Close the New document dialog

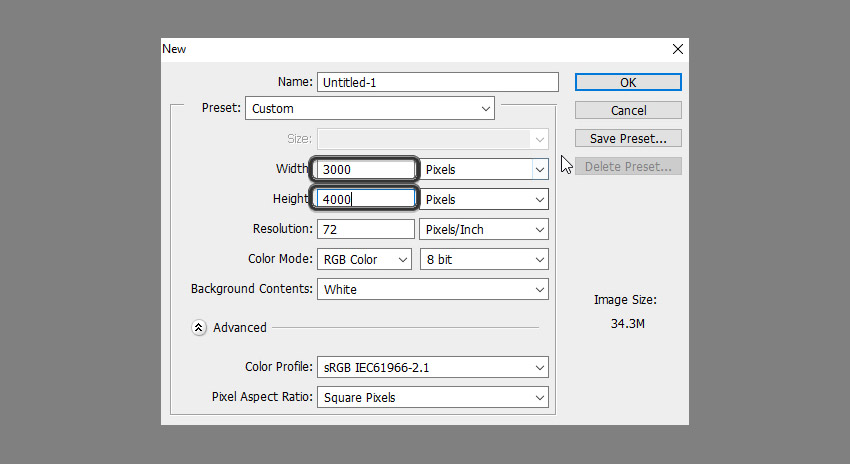[677, 49]
